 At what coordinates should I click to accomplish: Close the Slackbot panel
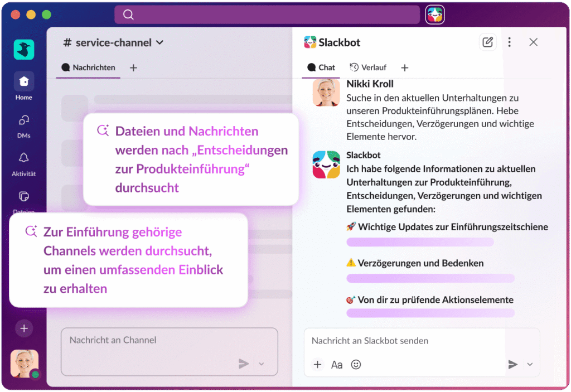[533, 42]
